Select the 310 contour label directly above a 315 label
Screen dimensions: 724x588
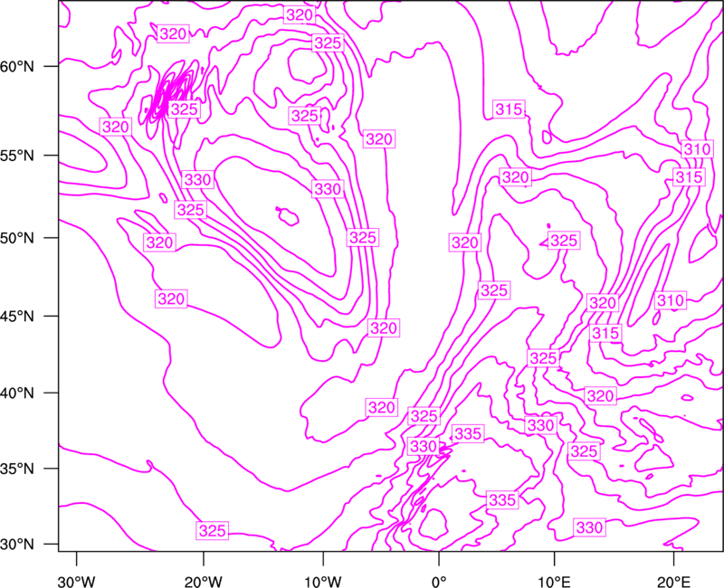(697, 149)
